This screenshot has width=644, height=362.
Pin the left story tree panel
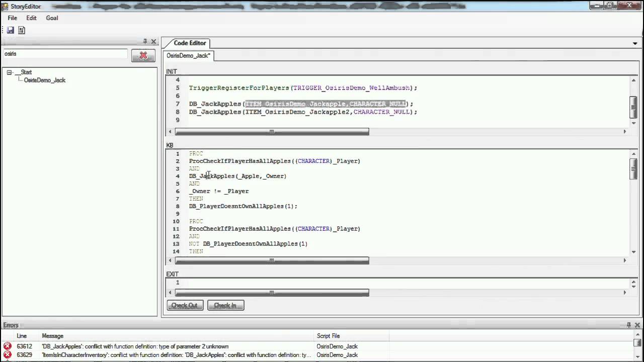coord(145,42)
